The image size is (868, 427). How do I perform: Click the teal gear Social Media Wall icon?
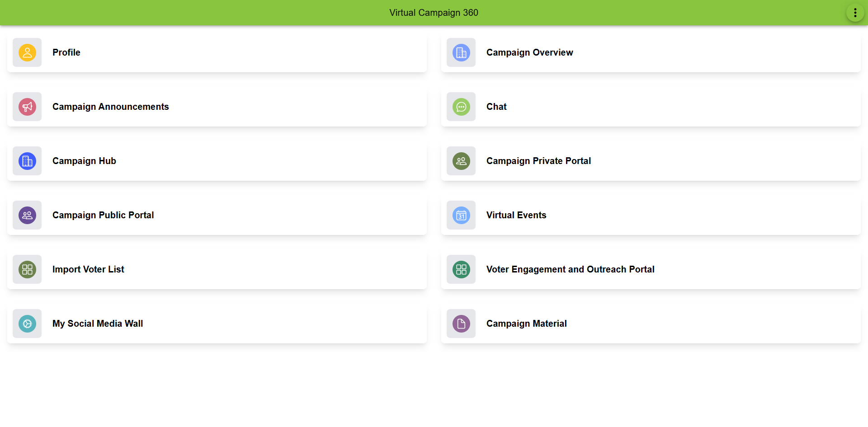pos(27,324)
